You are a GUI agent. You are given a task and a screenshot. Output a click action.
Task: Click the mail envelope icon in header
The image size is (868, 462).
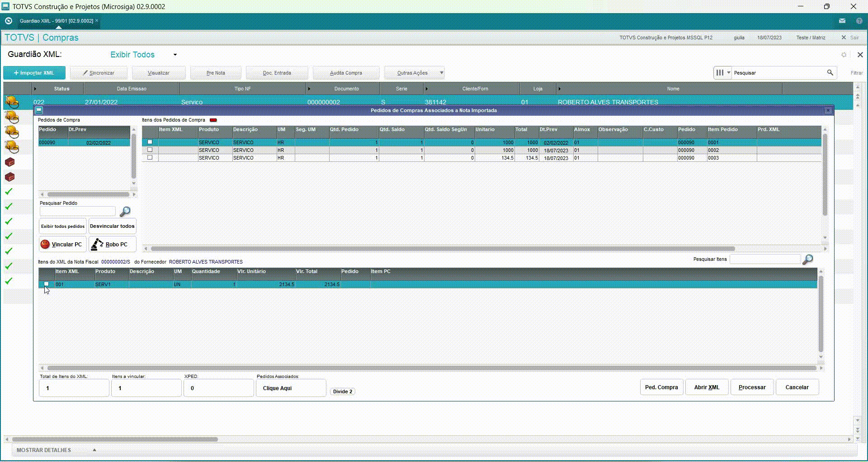842,21
